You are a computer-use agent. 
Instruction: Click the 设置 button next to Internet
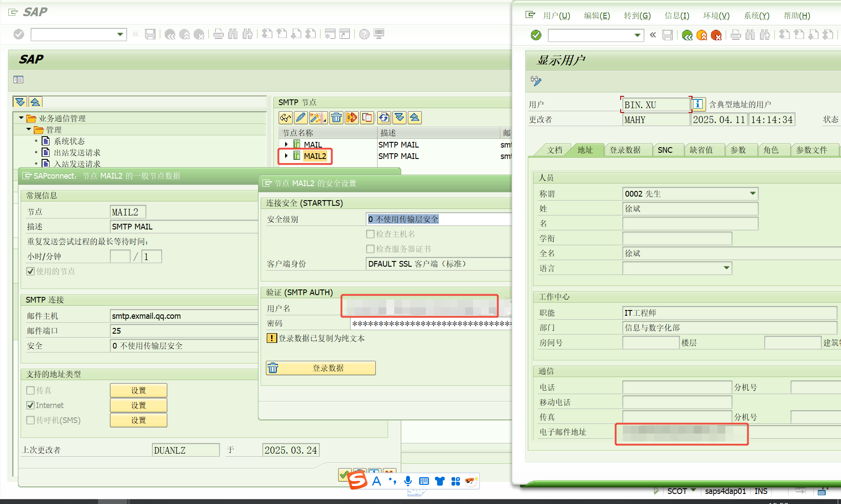click(x=138, y=405)
